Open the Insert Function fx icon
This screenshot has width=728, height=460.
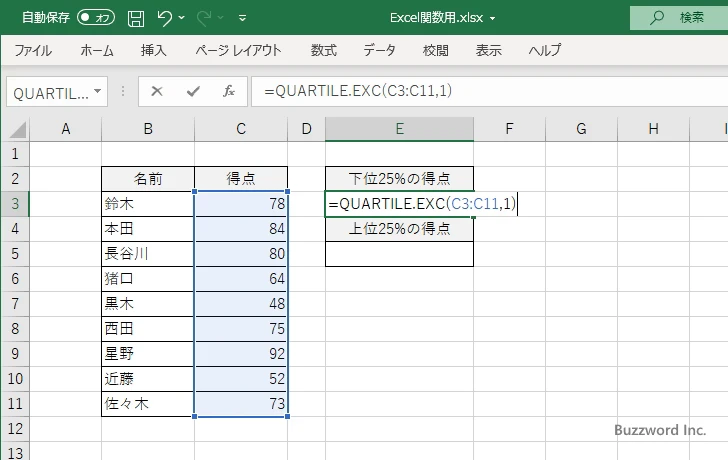click(x=229, y=91)
